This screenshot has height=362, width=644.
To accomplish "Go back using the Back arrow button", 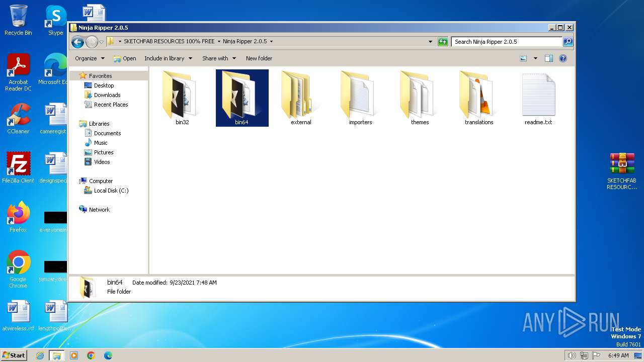I will (x=77, y=42).
